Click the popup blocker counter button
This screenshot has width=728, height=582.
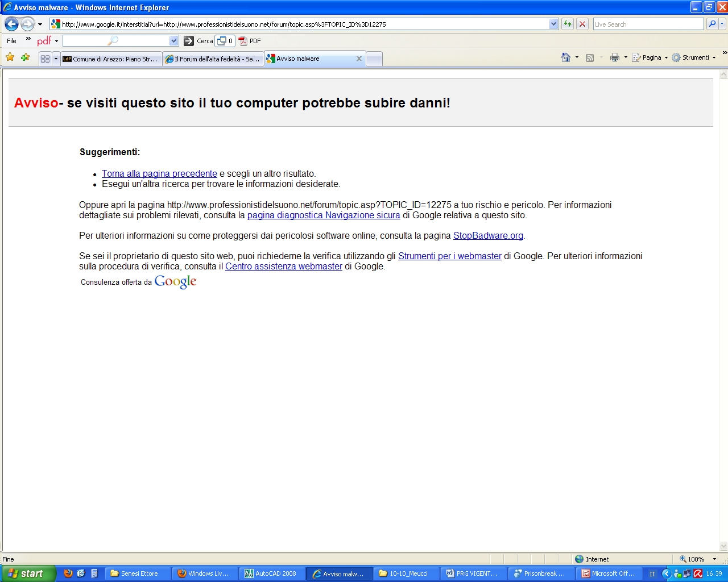click(225, 41)
